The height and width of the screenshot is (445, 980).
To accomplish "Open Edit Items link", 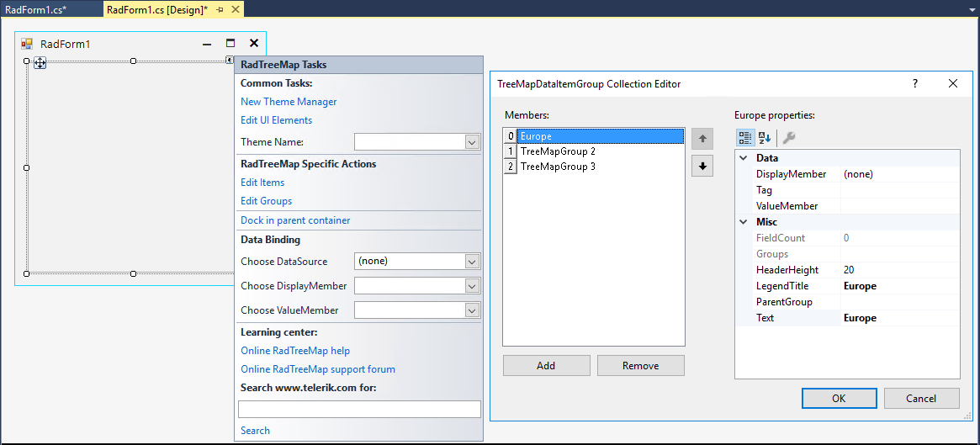I will (262, 183).
